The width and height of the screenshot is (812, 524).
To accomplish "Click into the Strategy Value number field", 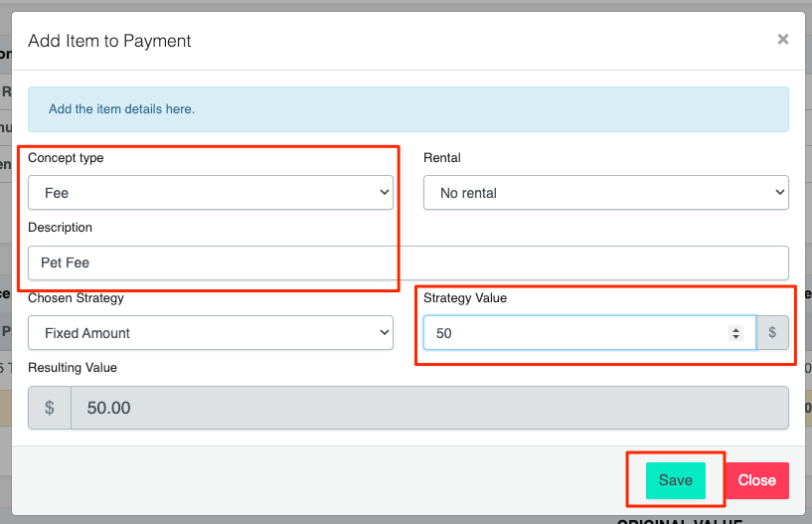I will (x=576, y=333).
